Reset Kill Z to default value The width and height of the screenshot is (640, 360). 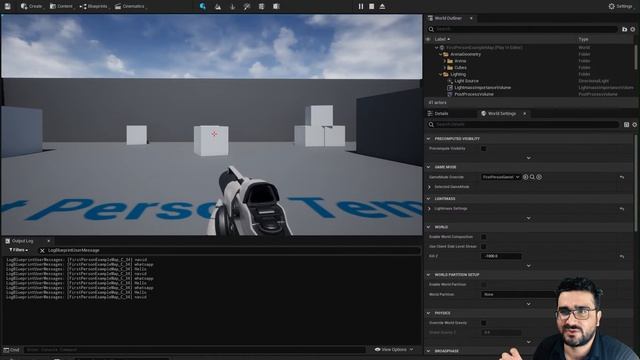622,256
